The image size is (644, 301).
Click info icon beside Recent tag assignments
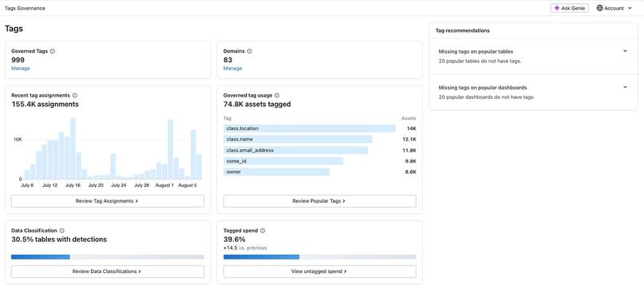point(75,95)
